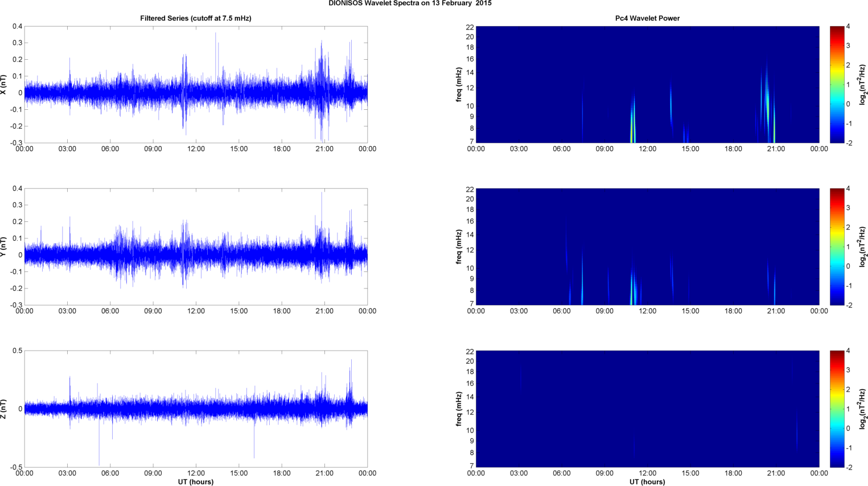Click the bottom Z-component wavelet spectrogram
Viewport: 868px width, 486px height.
click(x=647, y=409)
